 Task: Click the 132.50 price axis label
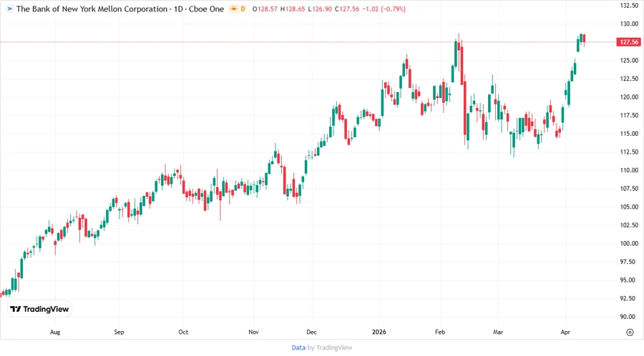[629, 5]
